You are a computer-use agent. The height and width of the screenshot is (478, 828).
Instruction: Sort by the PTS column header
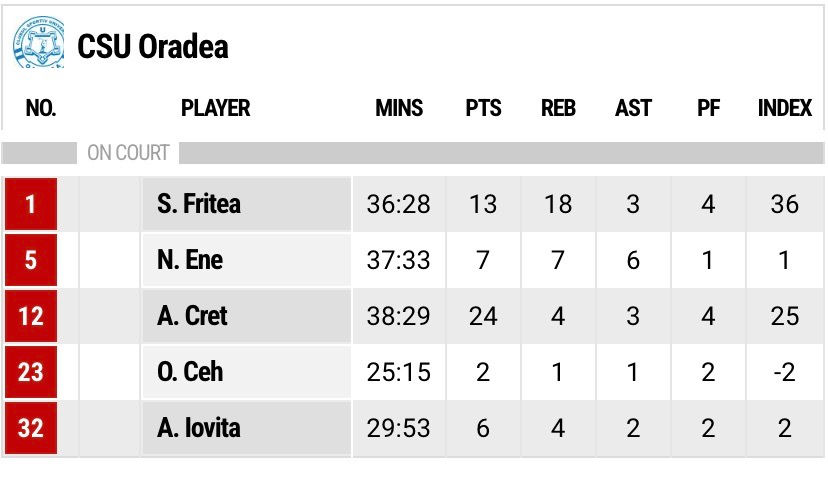483,108
